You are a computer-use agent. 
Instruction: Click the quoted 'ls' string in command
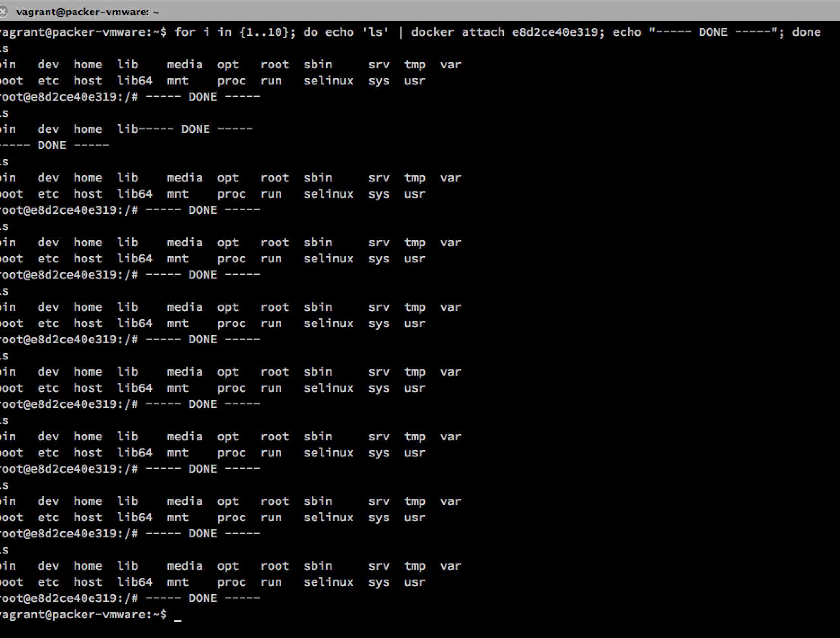coord(375,32)
